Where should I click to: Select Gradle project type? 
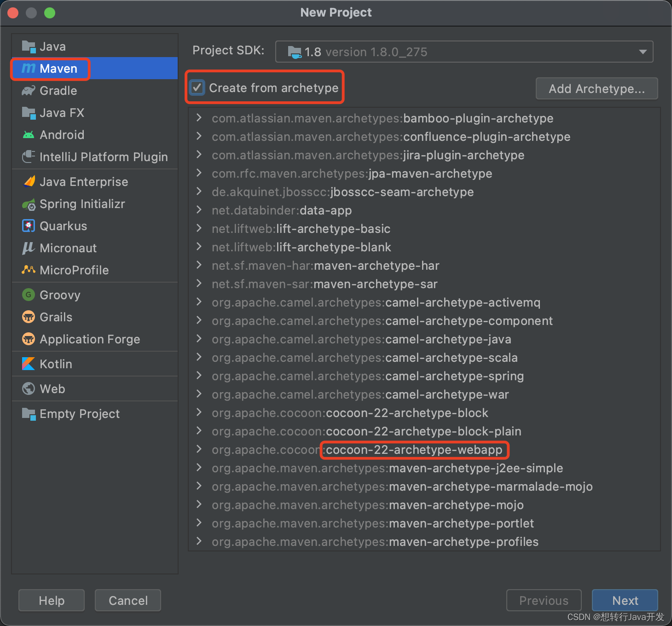(x=95, y=91)
